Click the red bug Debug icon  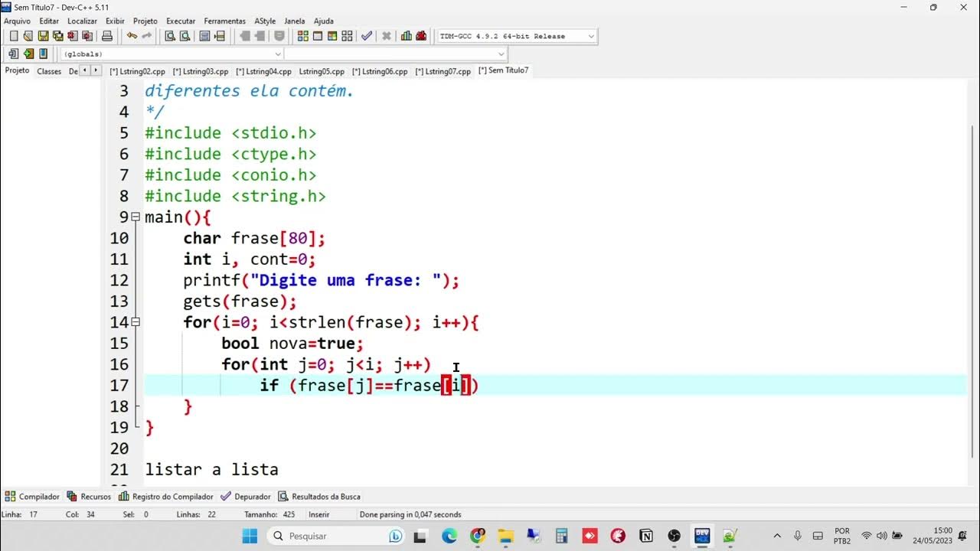422,36
